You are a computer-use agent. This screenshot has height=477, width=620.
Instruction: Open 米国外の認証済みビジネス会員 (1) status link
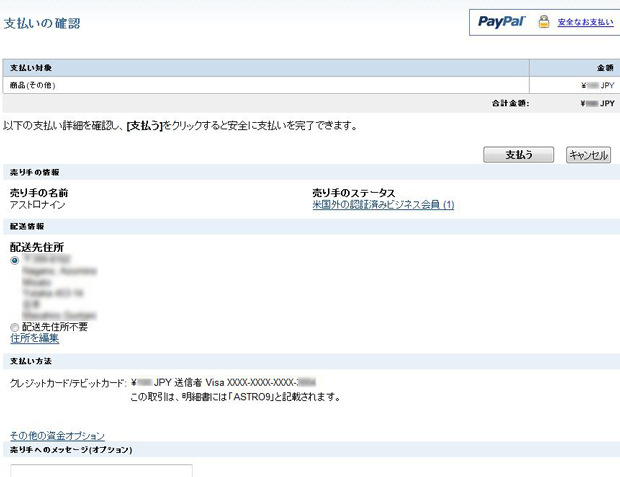point(383,204)
